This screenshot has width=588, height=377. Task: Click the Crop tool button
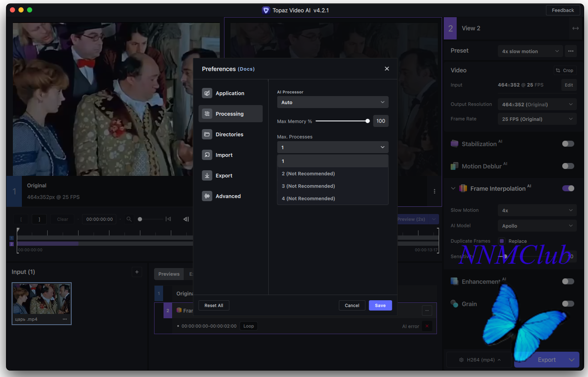pos(564,70)
